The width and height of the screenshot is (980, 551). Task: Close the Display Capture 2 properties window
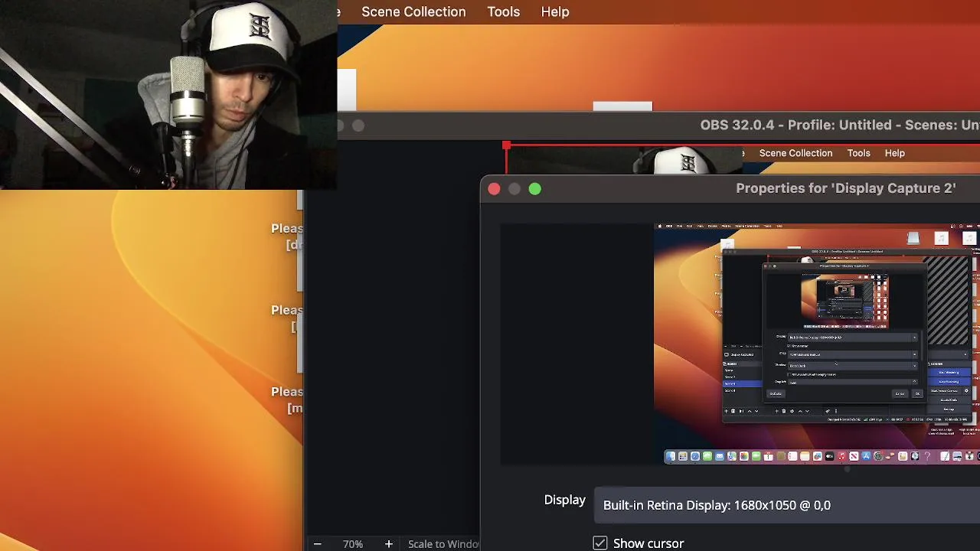(494, 188)
